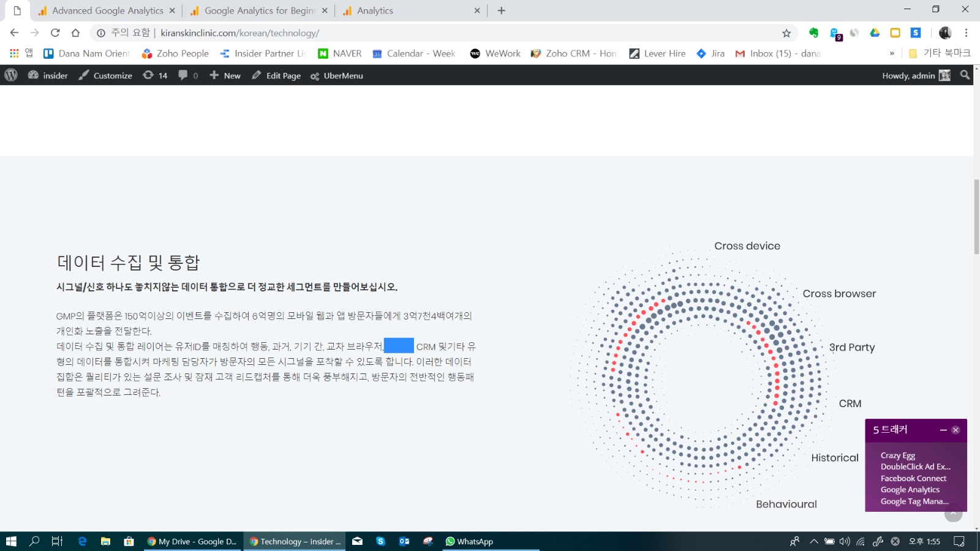Open UberMenu in the admin bar
Image resolution: width=980 pixels, height=551 pixels.
point(336,75)
